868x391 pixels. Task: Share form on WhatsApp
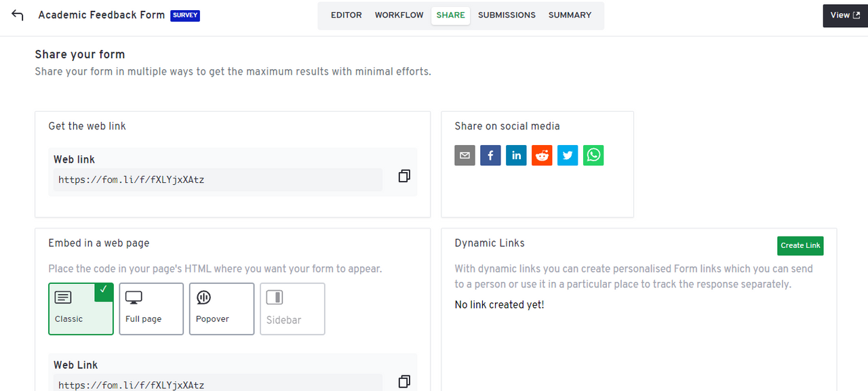(593, 155)
